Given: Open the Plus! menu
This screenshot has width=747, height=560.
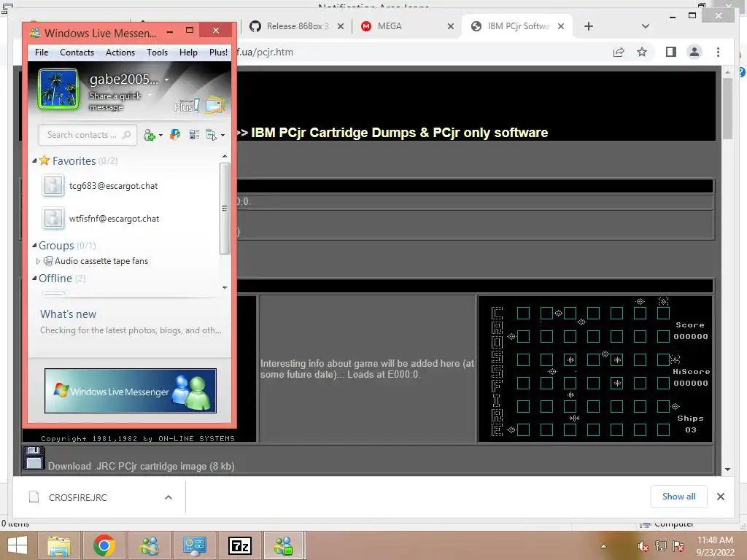Looking at the screenshot, I should (218, 52).
